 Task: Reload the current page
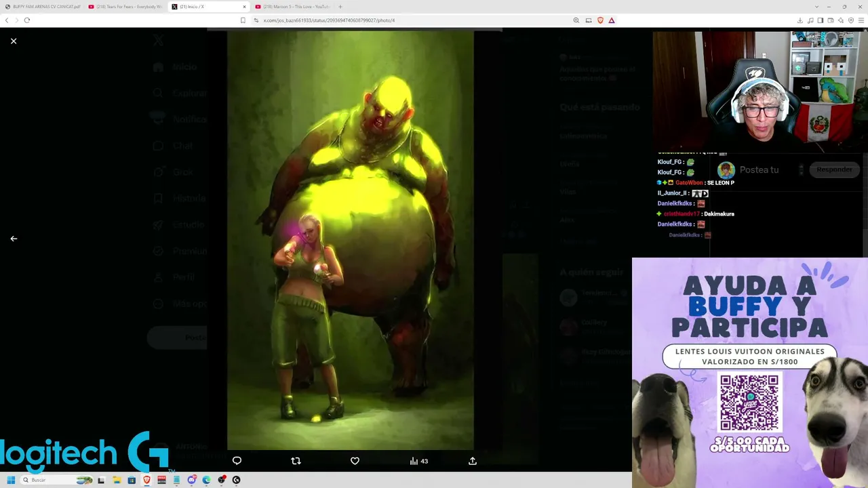27,20
